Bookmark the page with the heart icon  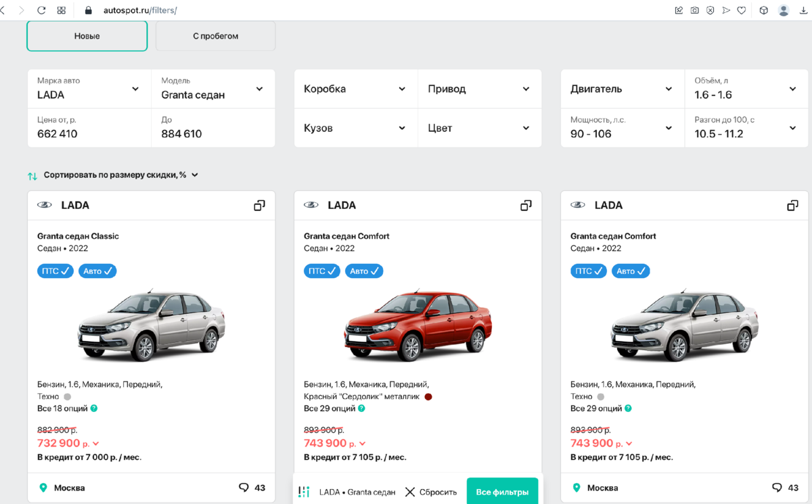tap(742, 11)
